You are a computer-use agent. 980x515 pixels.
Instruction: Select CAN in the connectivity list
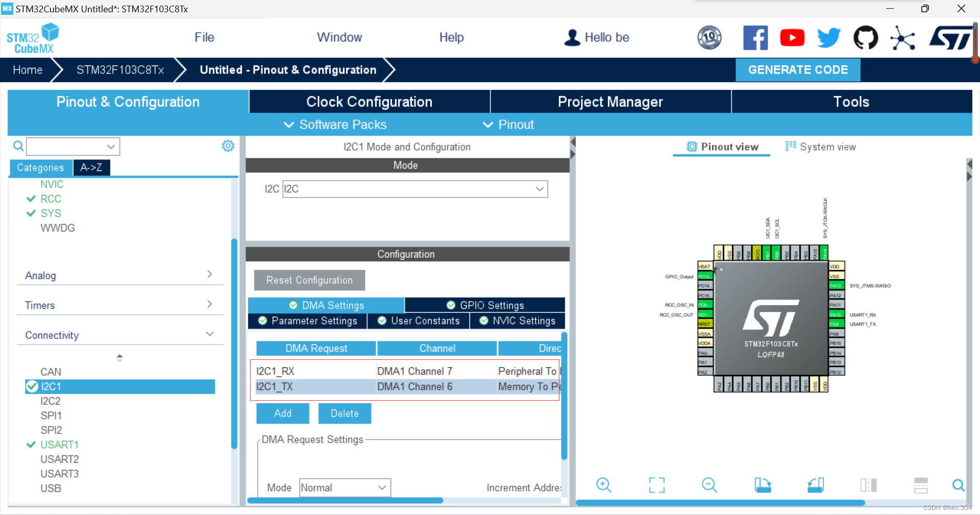tap(51, 372)
